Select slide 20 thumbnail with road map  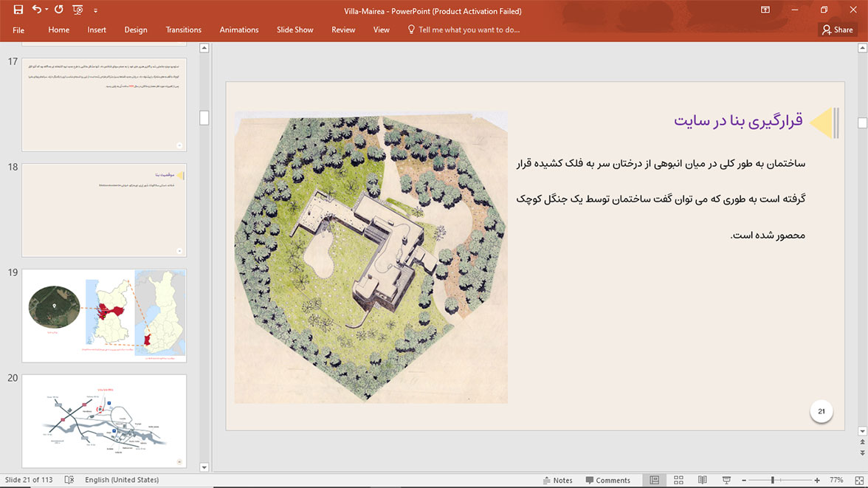(x=104, y=421)
